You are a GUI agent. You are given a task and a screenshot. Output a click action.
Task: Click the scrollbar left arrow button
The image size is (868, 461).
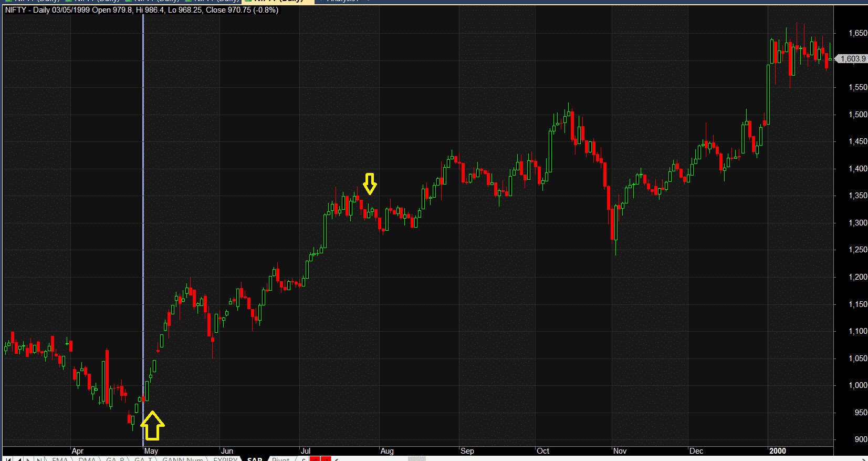(x=337, y=459)
